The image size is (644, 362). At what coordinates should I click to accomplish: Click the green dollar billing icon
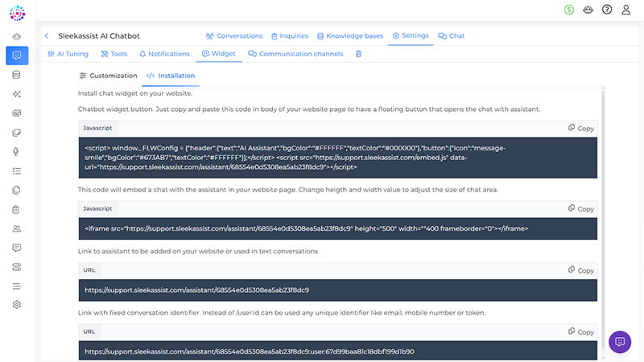click(x=571, y=10)
